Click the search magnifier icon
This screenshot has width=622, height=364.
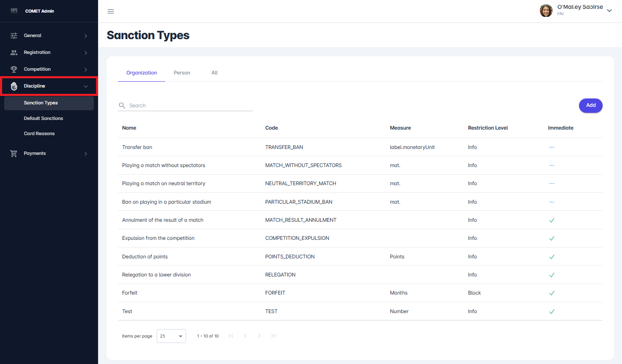click(122, 106)
